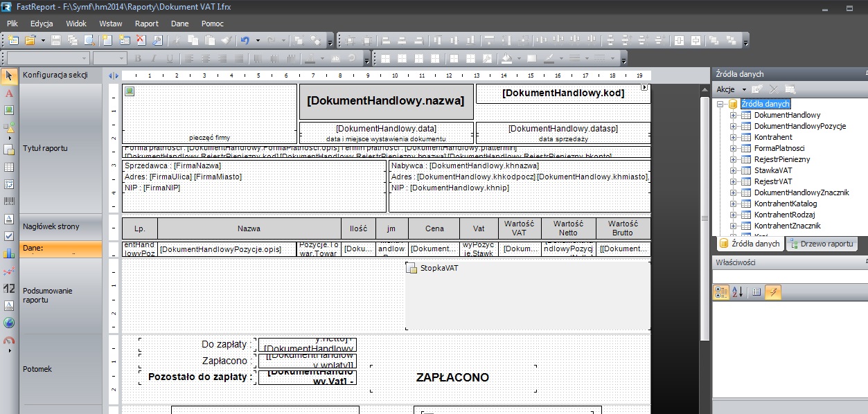Viewport: 868px width, 414px height.
Task: Toggle Bold text formatting
Action: [x=138, y=58]
